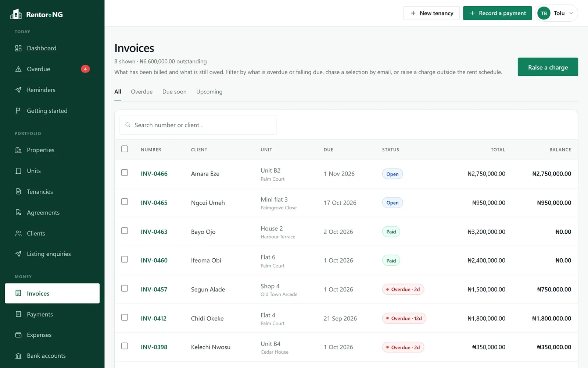Image resolution: width=588 pixels, height=368 pixels.
Task: Click the Overdue warning triangle icon
Action: (x=18, y=69)
